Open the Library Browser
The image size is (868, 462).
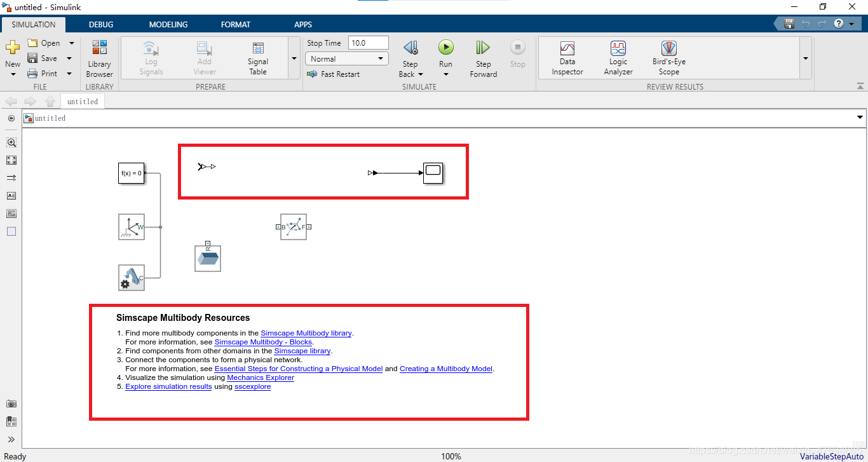pos(99,58)
